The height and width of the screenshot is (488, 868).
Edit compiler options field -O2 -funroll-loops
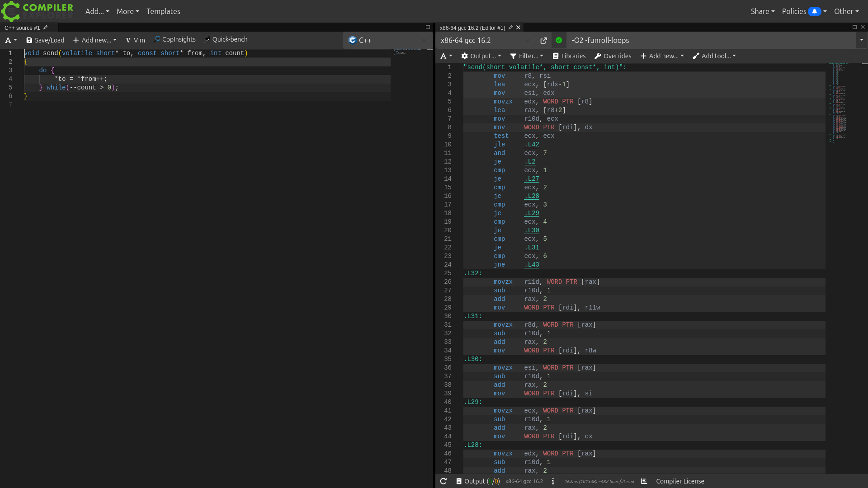pos(711,40)
